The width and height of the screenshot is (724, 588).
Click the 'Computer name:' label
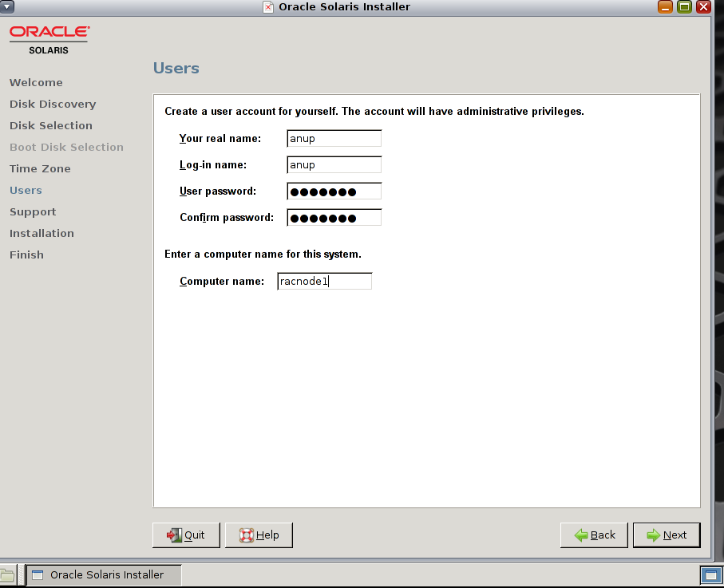(222, 281)
